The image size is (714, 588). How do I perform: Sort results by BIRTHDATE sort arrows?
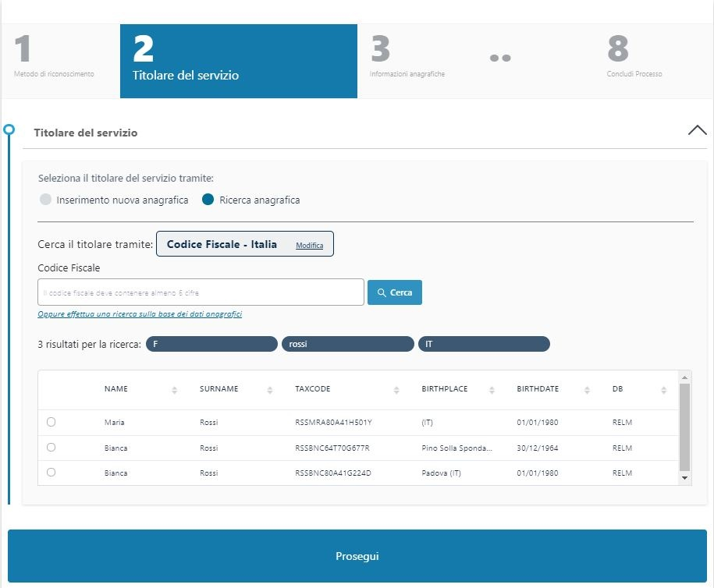point(587,390)
